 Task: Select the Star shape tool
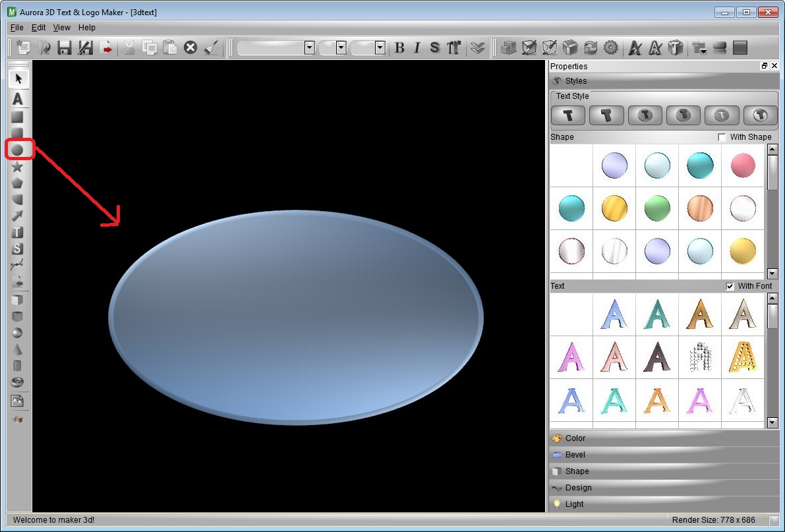[x=18, y=166]
